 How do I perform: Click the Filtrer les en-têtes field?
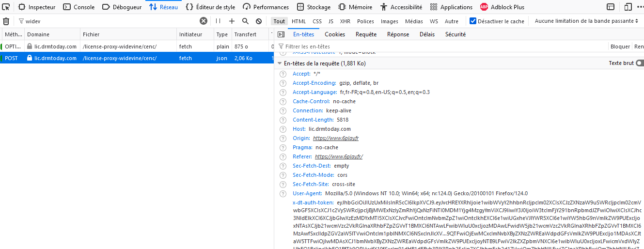[442, 47]
